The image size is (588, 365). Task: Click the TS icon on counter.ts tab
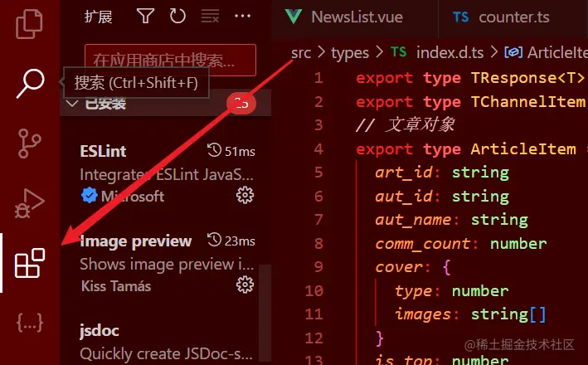[x=460, y=17]
